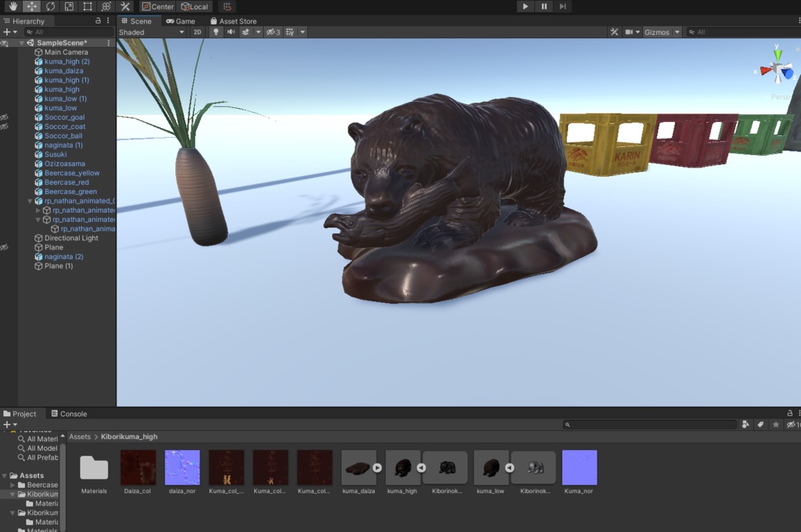The height and width of the screenshot is (532, 801).
Task: Toggle pivot mode via the Center button
Action: tap(159, 6)
